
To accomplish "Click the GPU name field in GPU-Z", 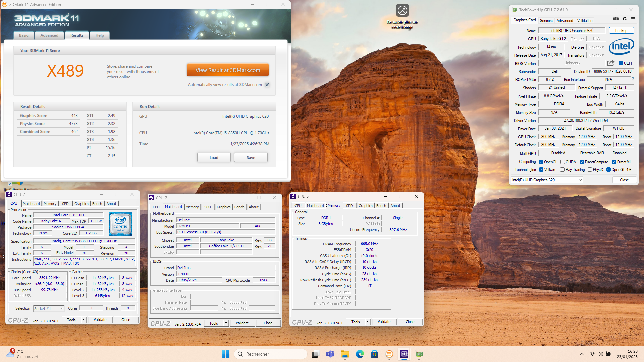I will (x=572, y=31).
